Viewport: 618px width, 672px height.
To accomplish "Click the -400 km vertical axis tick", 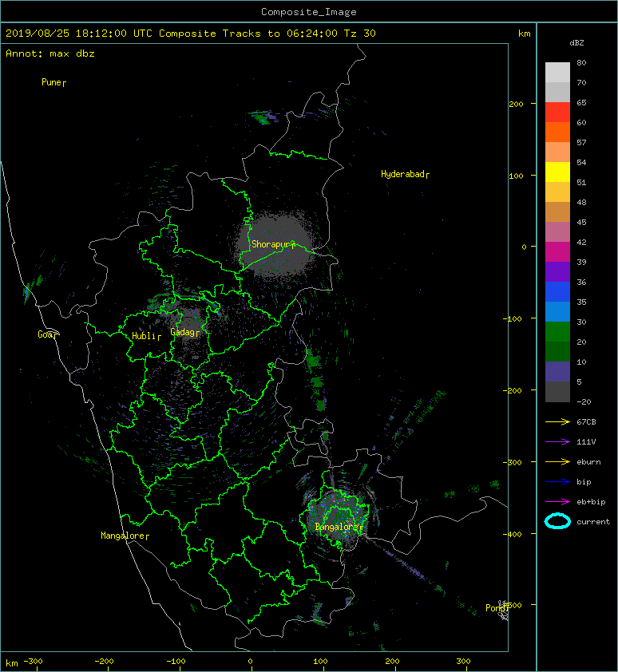I will click(512, 534).
